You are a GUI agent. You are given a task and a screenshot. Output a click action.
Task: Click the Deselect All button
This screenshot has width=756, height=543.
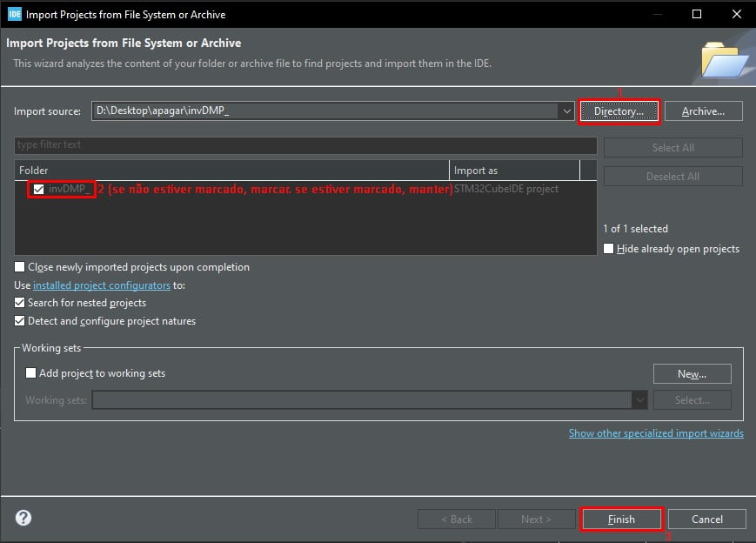[x=673, y=177]
